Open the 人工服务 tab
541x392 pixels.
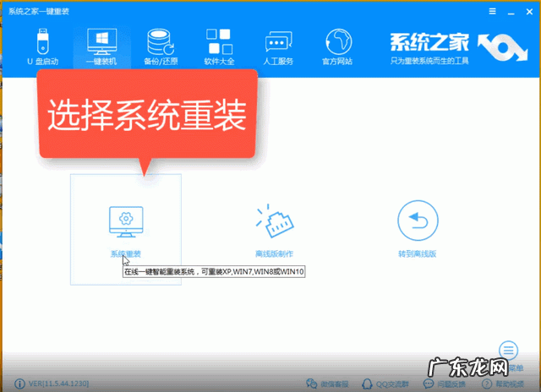pyautogui.click(x=278, y=46)
